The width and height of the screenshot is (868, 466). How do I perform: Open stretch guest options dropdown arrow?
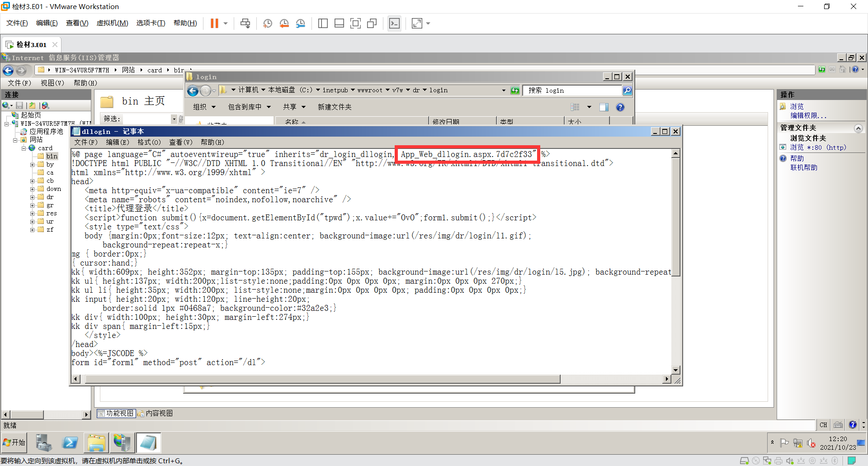point(428,23)
